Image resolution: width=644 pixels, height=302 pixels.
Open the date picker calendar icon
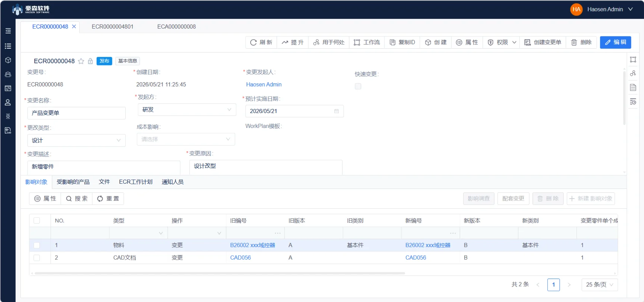pos(337,111)
